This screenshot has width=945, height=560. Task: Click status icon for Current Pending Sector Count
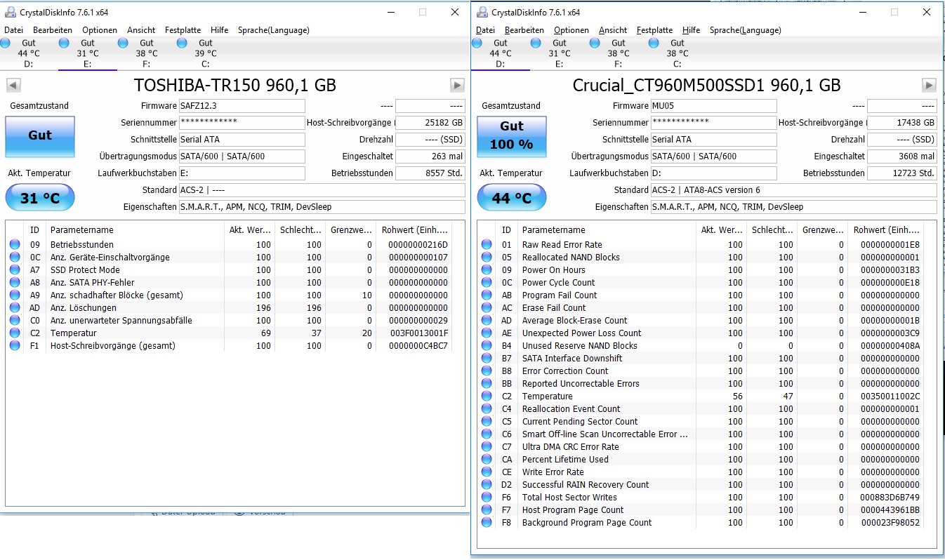coord(487,422)
